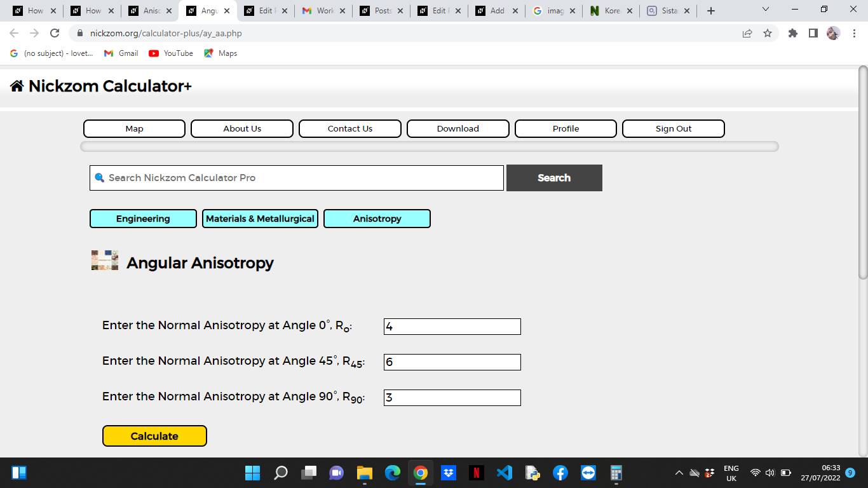Close the 'Kore' tab

(x=629, y=11)
